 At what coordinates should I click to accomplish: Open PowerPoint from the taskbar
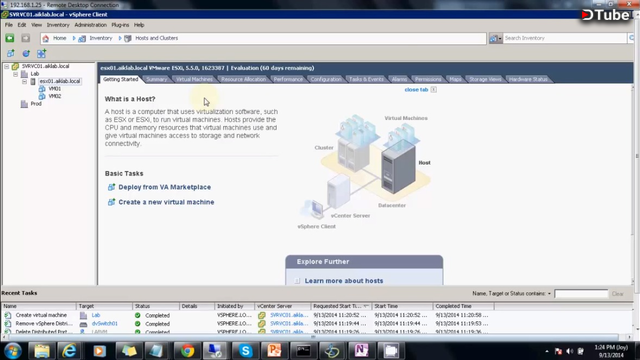click(x=274, y=351)
